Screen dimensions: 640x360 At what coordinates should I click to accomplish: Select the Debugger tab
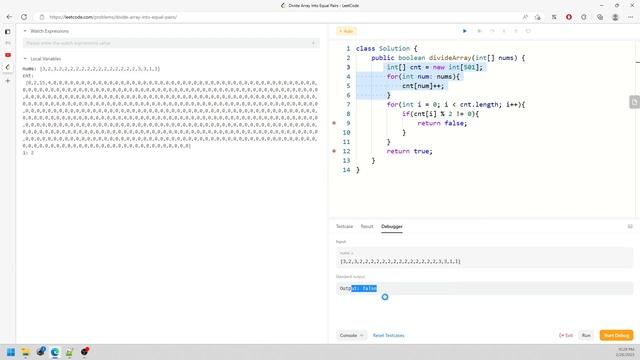pyautogui.click(x=392, y=227)
